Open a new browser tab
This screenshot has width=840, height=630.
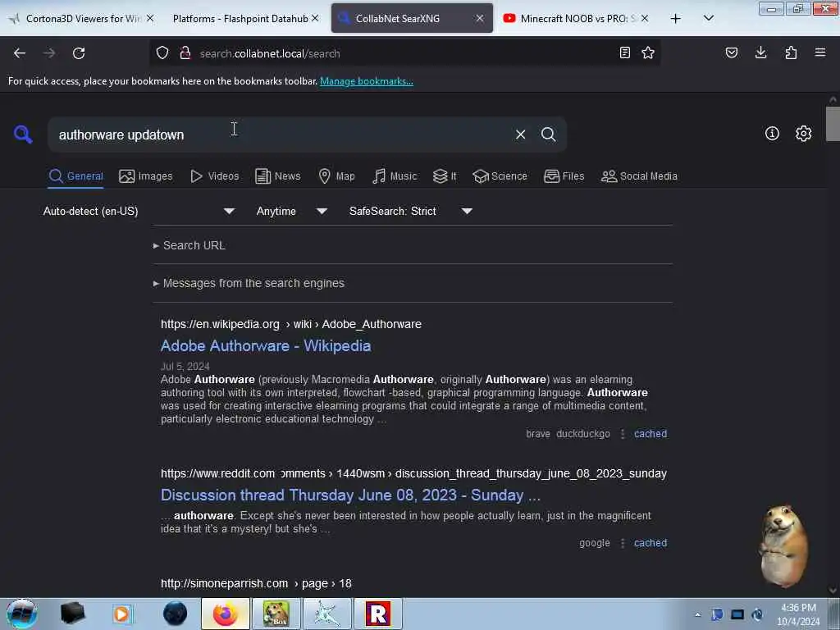tap(676, 19)
